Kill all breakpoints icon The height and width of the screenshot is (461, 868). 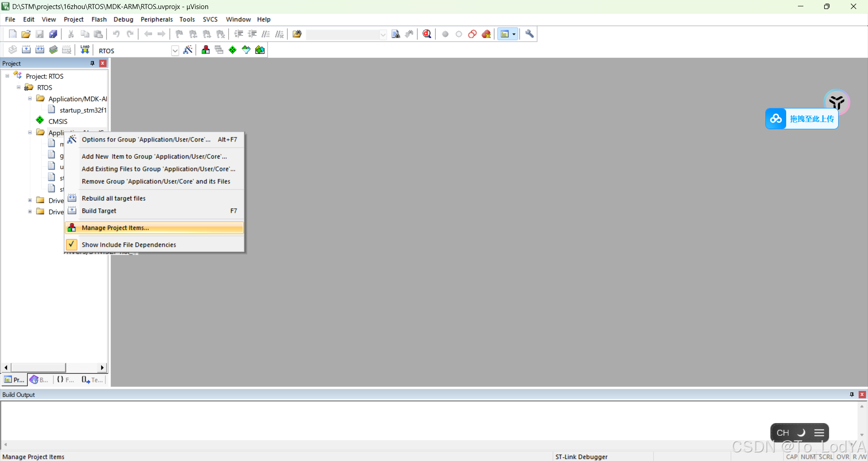(486, 34)
